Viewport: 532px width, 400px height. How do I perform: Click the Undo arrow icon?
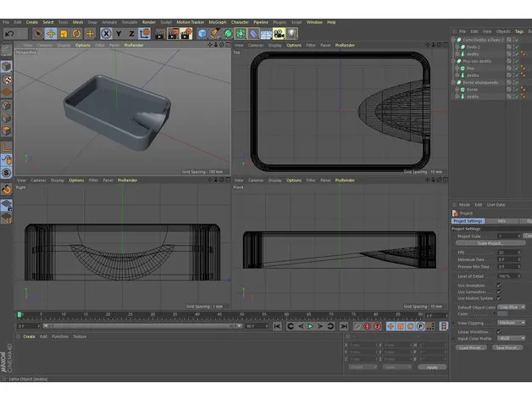(x=9, y=33)
